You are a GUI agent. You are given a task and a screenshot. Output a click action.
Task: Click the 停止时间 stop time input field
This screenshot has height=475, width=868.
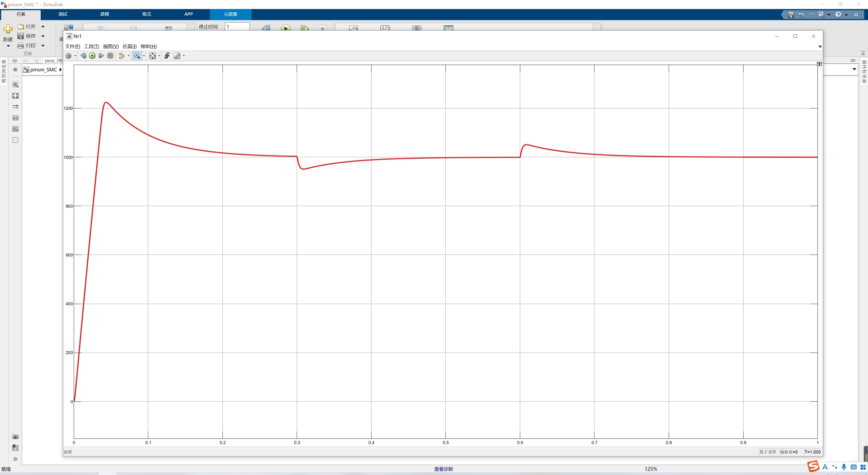click(237, 27)
